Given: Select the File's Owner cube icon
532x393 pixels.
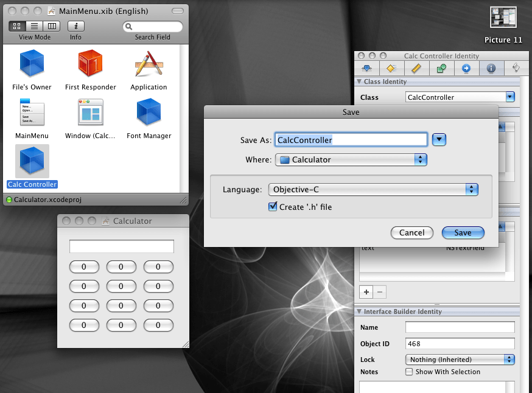Looking at the screenshot, I should 32,63.
